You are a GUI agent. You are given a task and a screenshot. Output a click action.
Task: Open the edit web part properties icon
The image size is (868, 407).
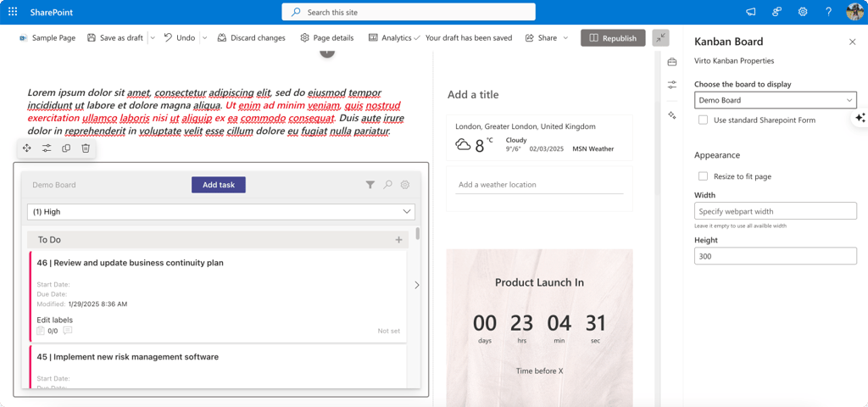pos(47,148)
